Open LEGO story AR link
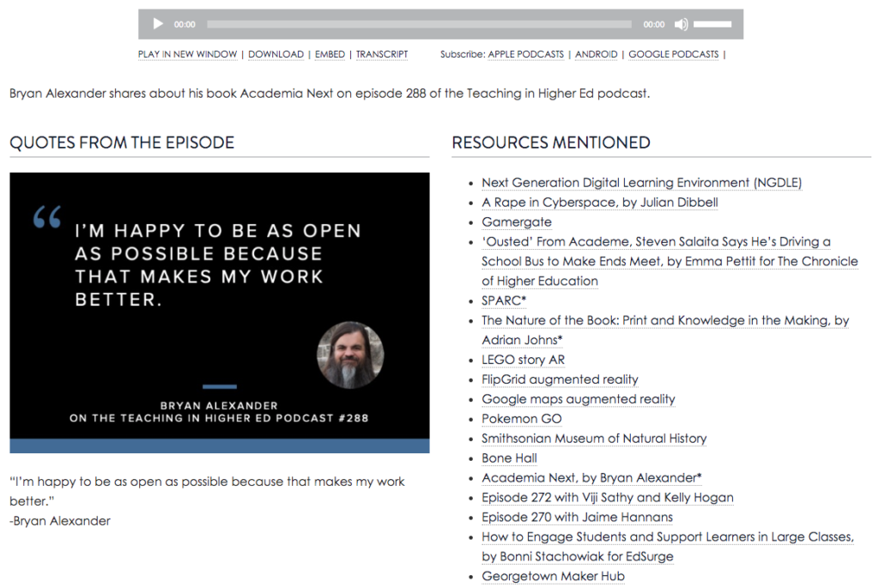Viewport: 879px width, 588px height. (523, 360)
